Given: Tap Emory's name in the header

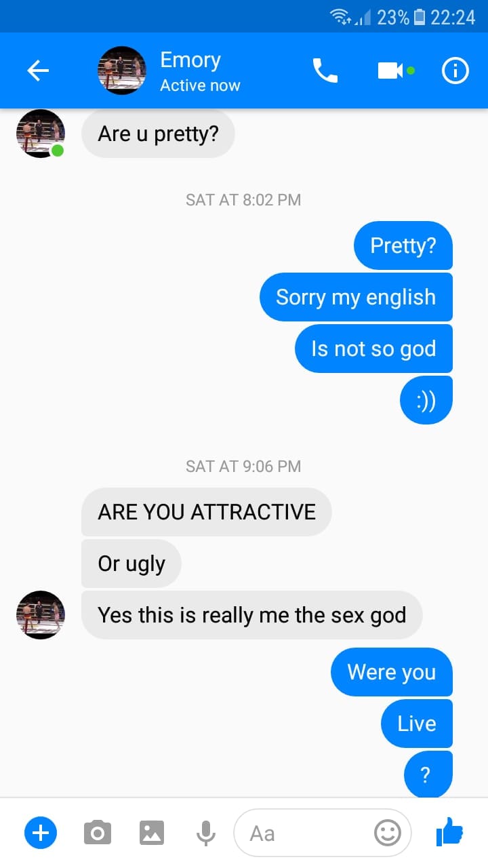Looking at the screenshot, I should pyautogui.click(x=190, y=60).
